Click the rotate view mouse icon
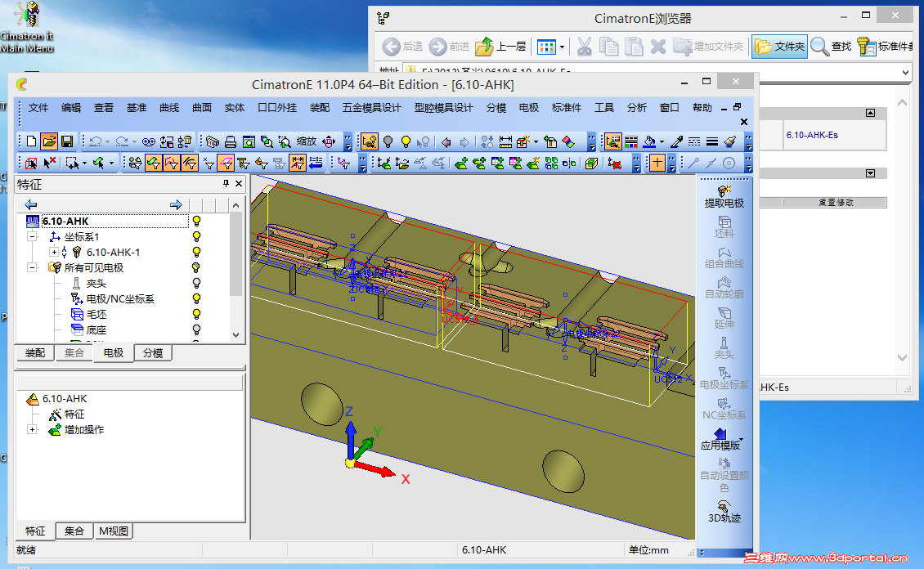Image resolution: width=924 pixels, height=569 pixels. click(330, 141)
